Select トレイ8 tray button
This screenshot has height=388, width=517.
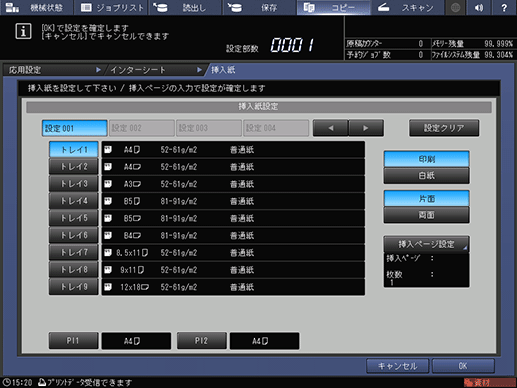pyautogui.click(x=74, y=270)
